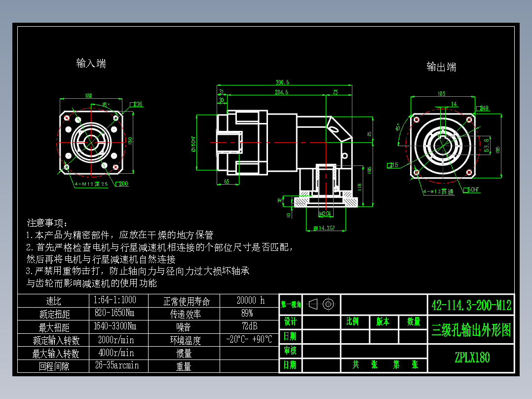Select the center mark on the input-end view

(x=90, y=143)
